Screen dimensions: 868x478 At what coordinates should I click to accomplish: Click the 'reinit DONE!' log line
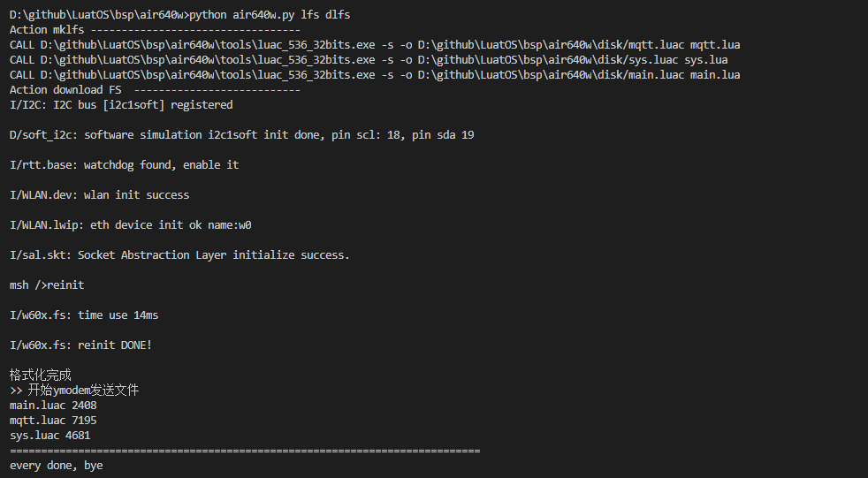coord(80,345)
